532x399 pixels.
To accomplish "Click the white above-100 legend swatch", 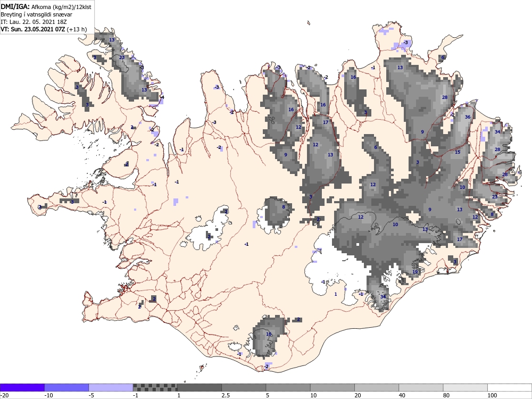I will pyautogui.click(x=510, y=387).
